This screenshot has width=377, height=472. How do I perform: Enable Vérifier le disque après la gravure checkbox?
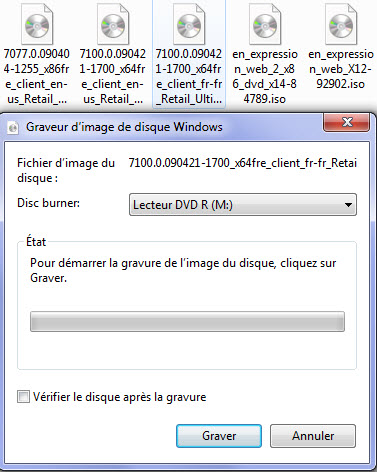coord(23,397)
